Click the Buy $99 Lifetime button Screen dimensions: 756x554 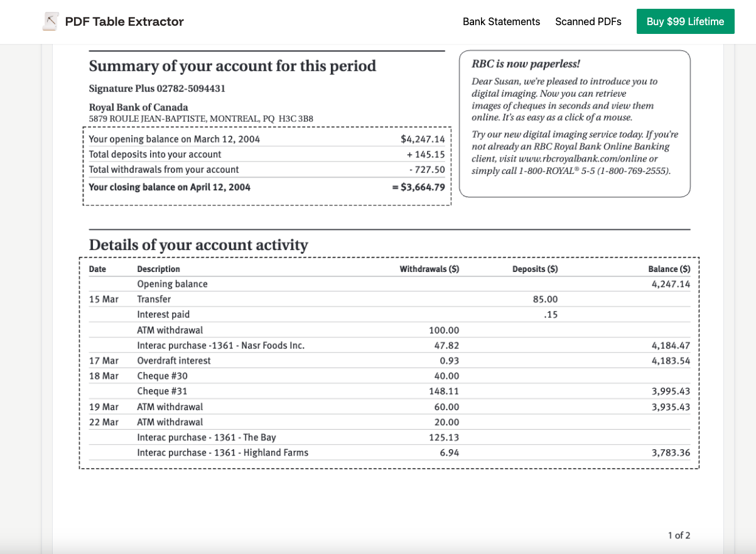(x=685, y=21)
